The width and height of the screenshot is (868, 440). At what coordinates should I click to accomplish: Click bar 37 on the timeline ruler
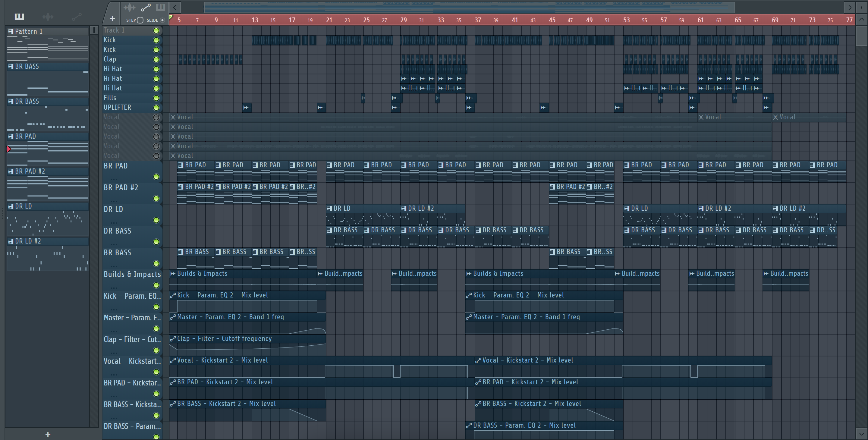point(478,20)
